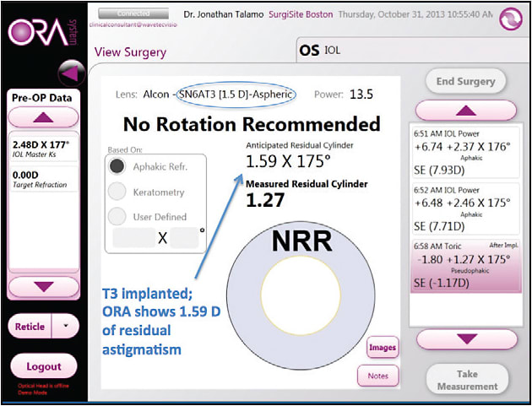Image resolution: width=532 pixels, height=406 pixels.
Task: Click the clinicalconsultant email text
Action: (x=133, y=25)
